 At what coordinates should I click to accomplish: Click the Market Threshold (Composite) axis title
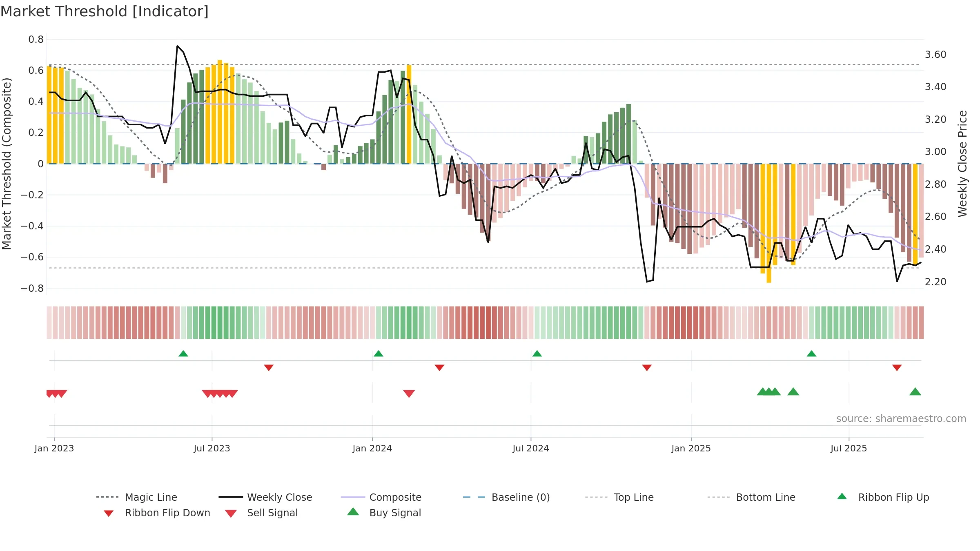click(7, 164)
